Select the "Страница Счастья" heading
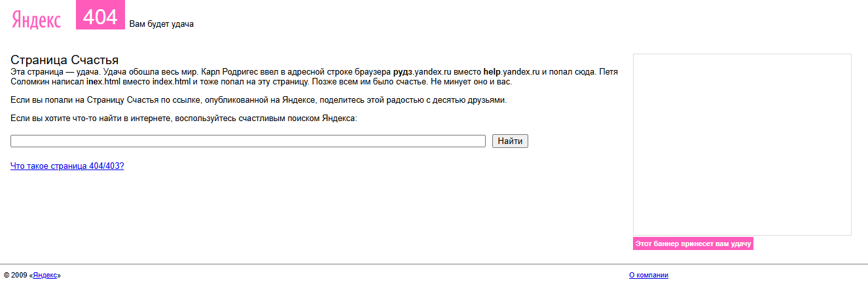 64,60
